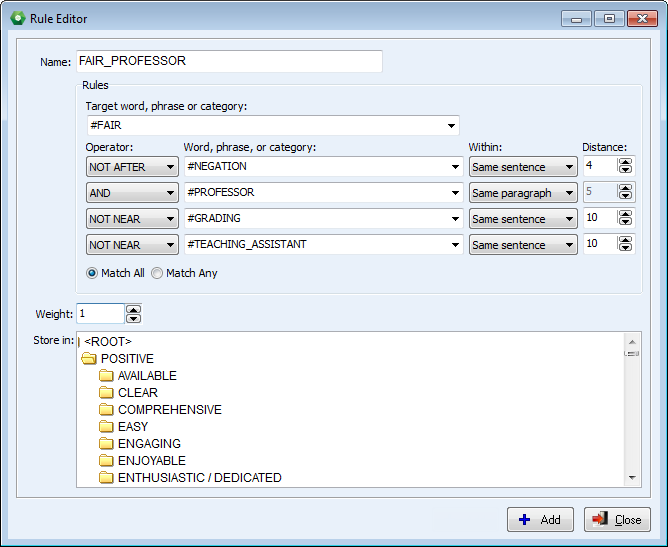
Task: Click the Close button
Action: coord(617,520)
